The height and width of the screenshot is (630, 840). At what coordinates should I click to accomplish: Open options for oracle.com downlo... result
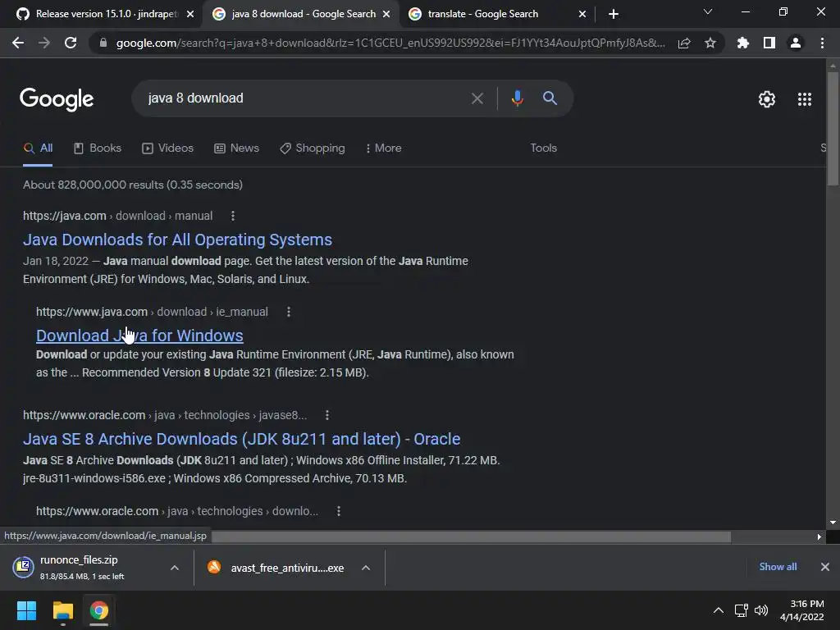pos(339,511)
